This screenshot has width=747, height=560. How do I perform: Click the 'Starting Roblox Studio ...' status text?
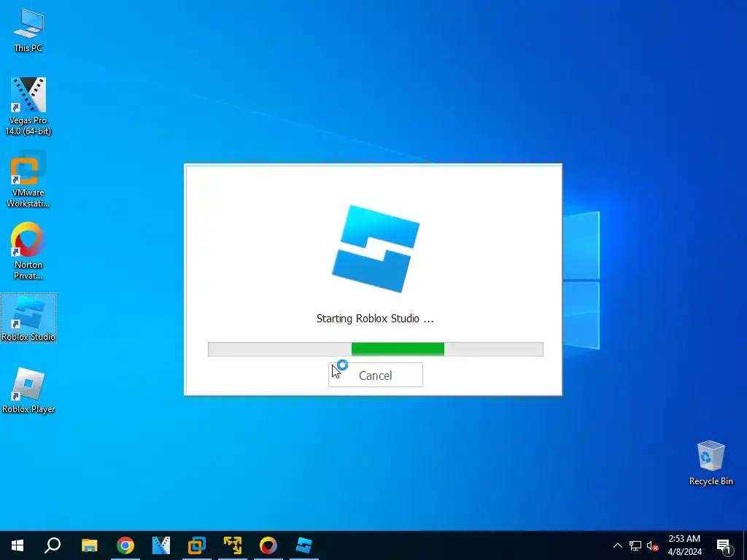coord(375,319)
